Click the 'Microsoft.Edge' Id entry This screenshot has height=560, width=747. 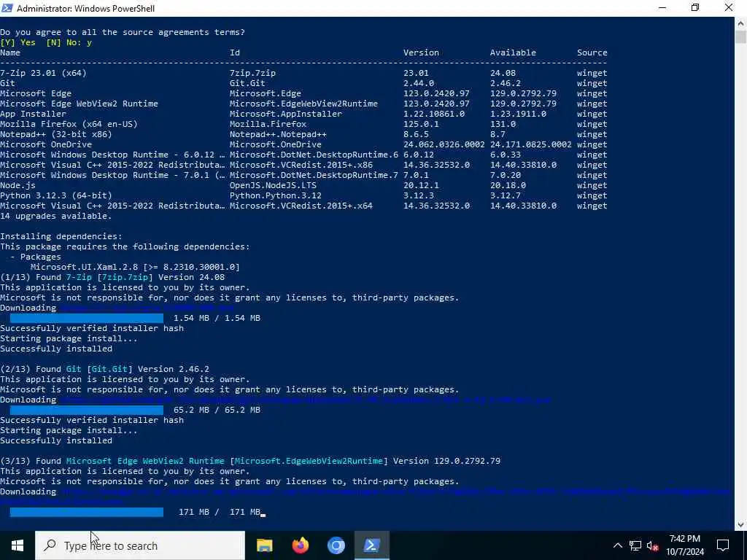coord(266,93)
